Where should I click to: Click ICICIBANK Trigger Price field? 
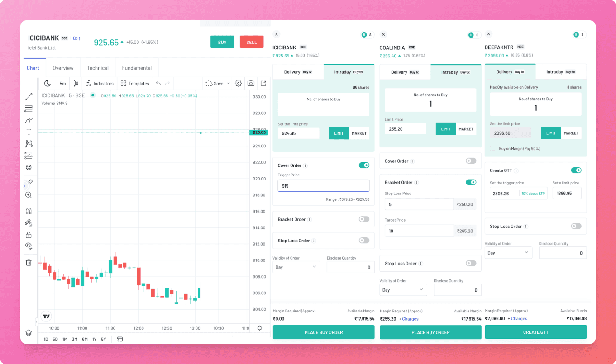pos(323,186)
